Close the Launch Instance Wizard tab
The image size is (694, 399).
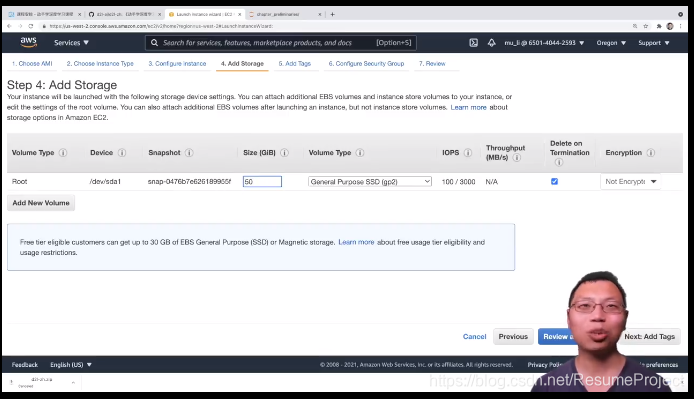pos(239,14)
